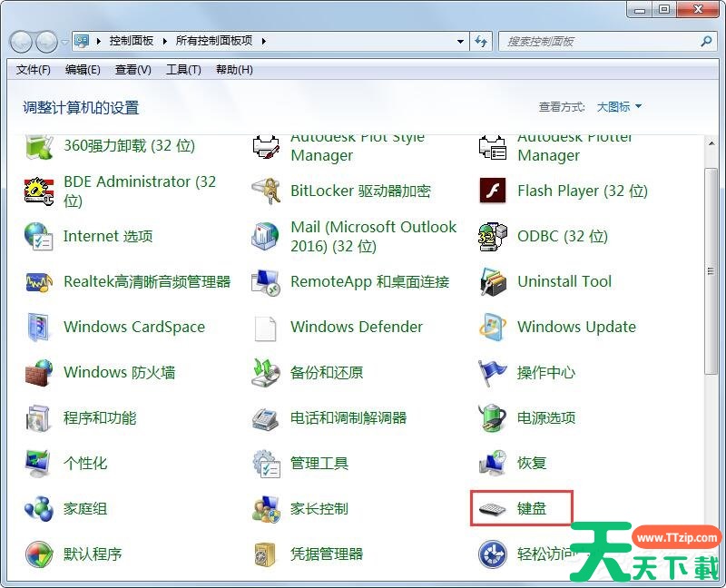Open the 默认程序 icon
This screenshot has height=588, width=726.
point(39,554)
